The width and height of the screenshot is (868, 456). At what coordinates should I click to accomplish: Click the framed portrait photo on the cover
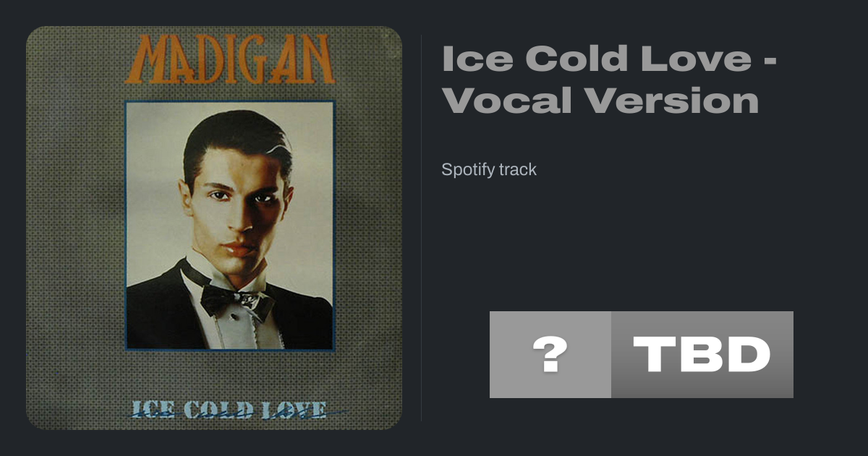pos(230,226)
